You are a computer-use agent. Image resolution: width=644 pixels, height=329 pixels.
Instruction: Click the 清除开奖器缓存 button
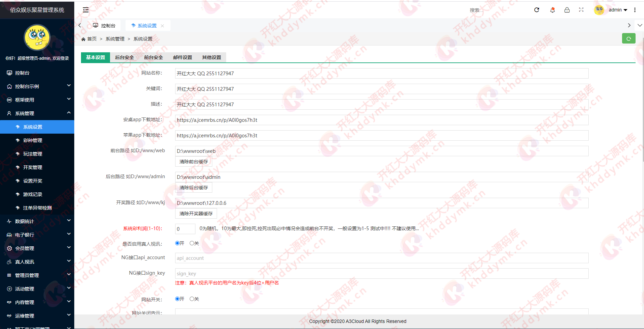pos(196,214)
